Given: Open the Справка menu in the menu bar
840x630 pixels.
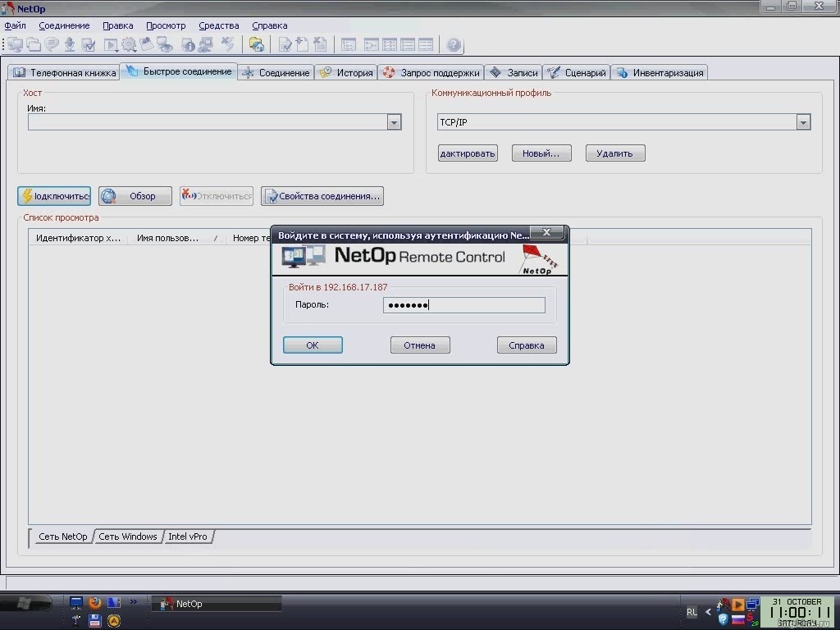Looking at the screenshot, I should tap(269, 25).
